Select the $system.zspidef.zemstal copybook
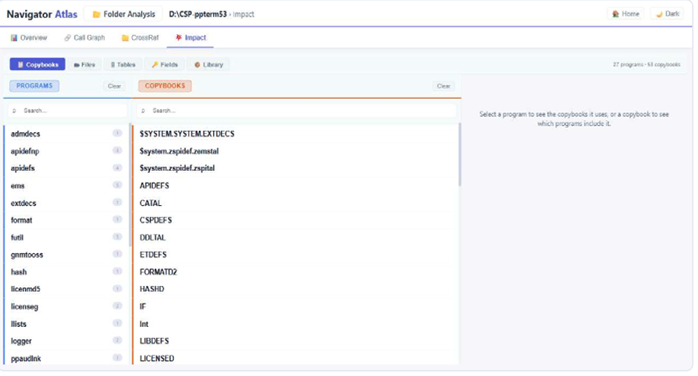 tap(296, 151)
